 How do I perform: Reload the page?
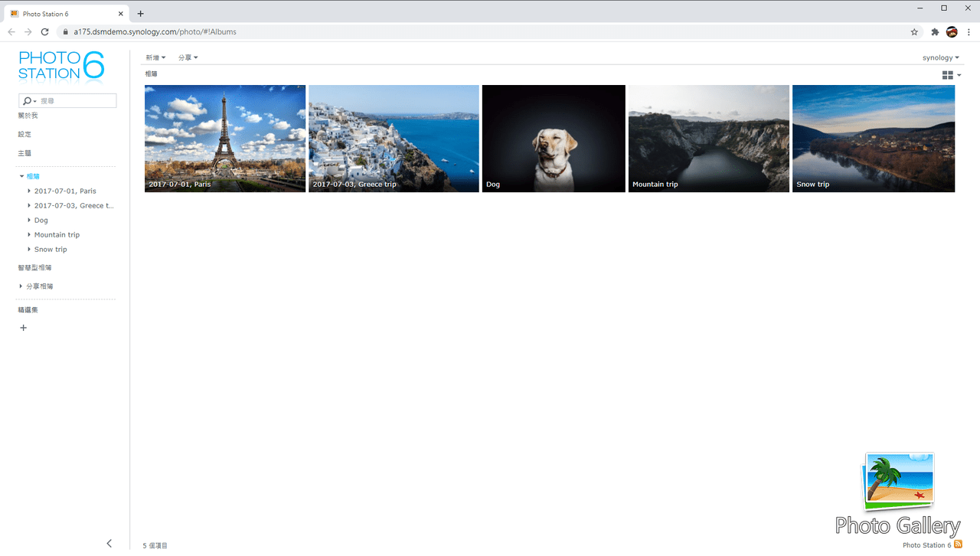coord(44,32)
